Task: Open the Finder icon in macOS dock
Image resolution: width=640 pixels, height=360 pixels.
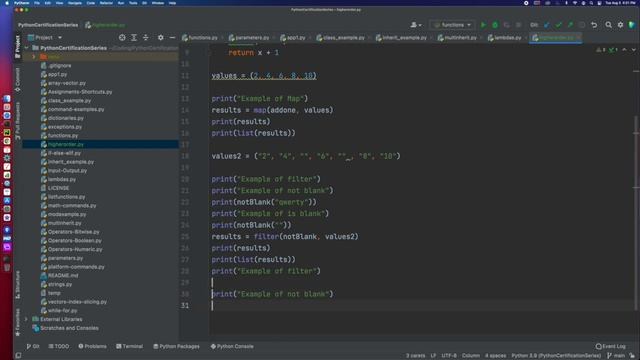Action: 7,98
